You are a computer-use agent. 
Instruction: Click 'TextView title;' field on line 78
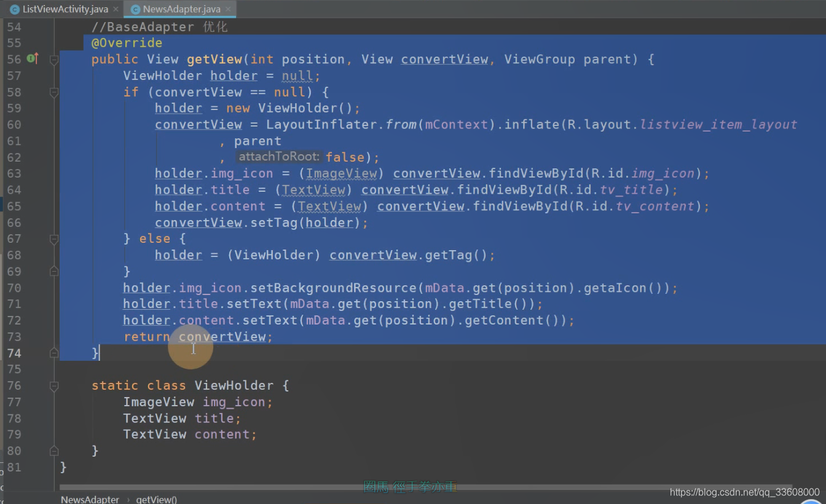click(x=183, y=418)
